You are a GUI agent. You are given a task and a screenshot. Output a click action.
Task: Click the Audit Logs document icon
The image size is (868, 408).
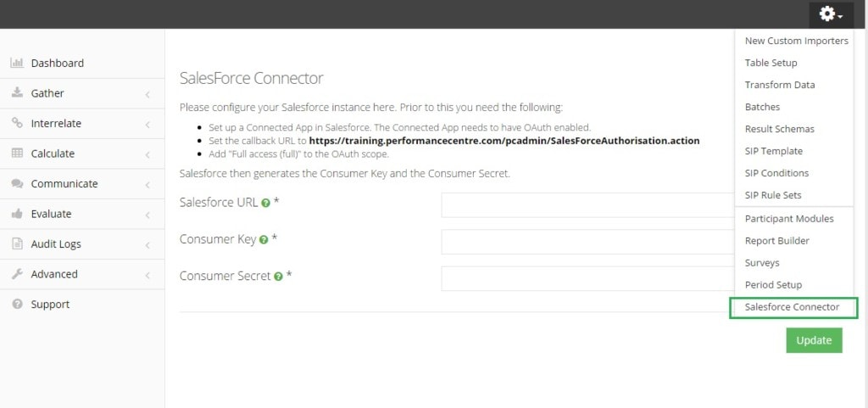click(17, 243)
